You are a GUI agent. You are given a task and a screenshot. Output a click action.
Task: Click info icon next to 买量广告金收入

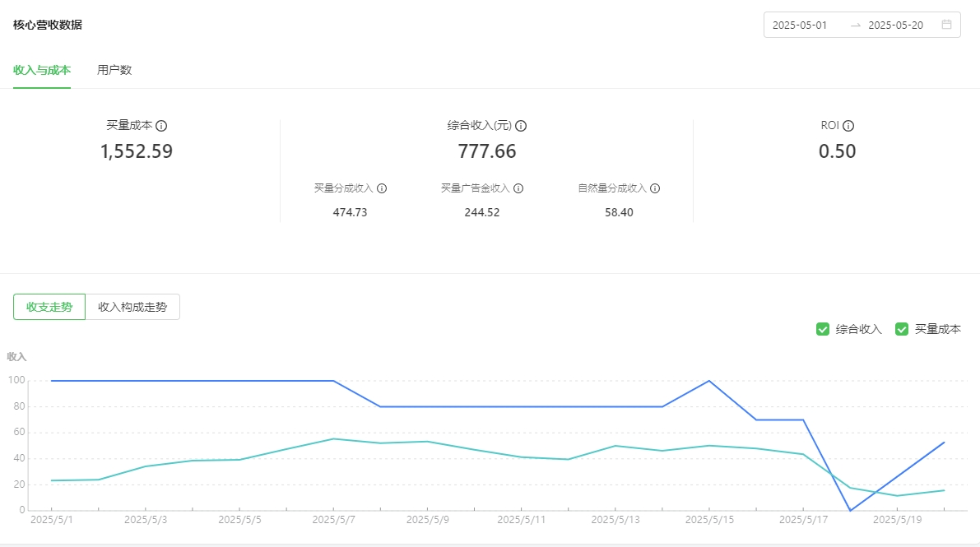[518, 188]
